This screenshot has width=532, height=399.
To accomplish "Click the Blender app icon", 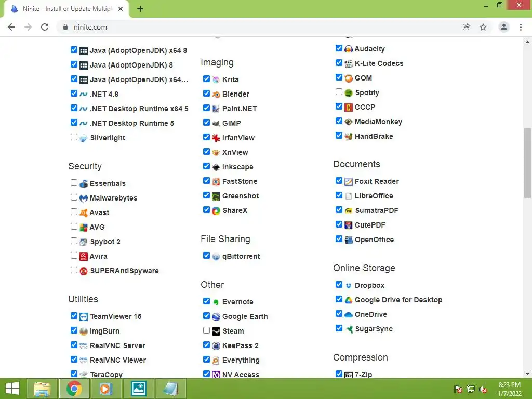I will (x=216, y=95).
